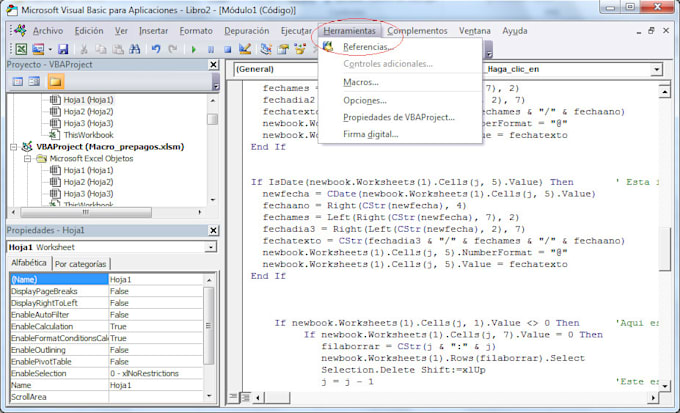
Task: Run the macro with the play icon
Action: point(194,49)
